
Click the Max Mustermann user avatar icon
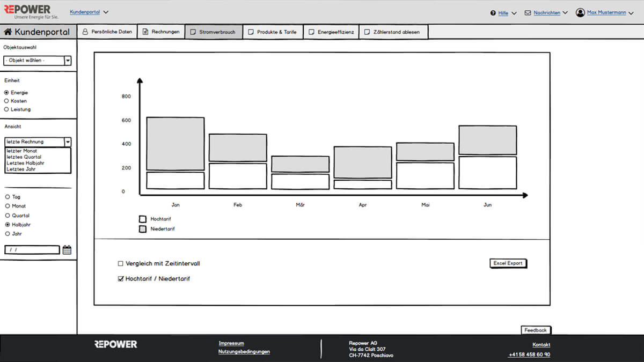click(x=580, y=12)
